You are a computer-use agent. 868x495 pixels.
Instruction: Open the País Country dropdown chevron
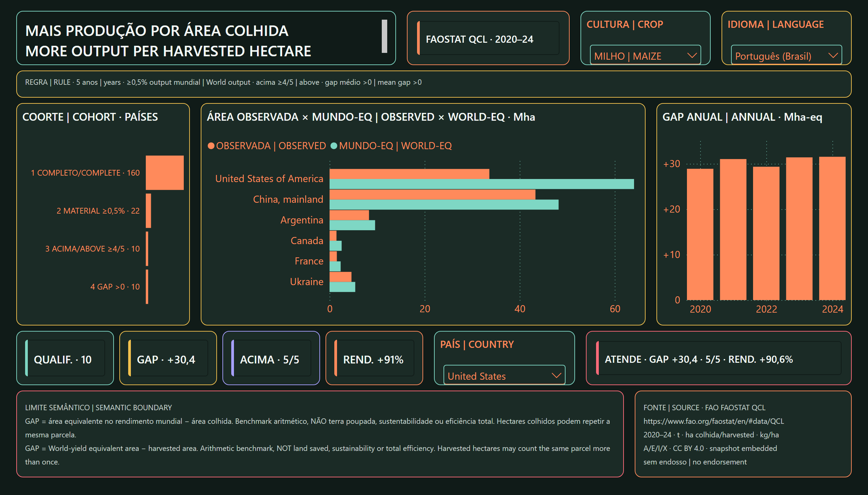coord(556,376)
